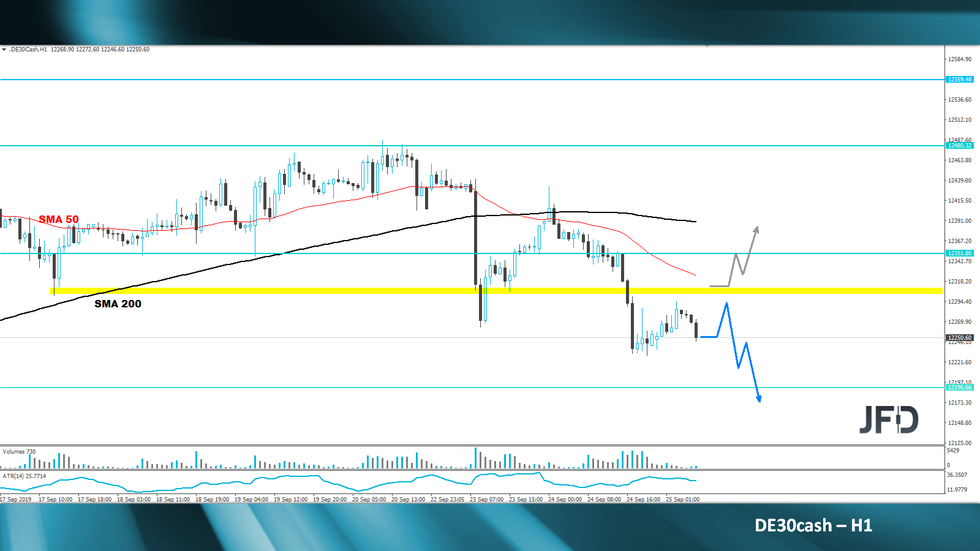Image resolution: width=980 pixels, height=551 pixels.
Task: Select the yellow horizontal support line
Action: 367,290
